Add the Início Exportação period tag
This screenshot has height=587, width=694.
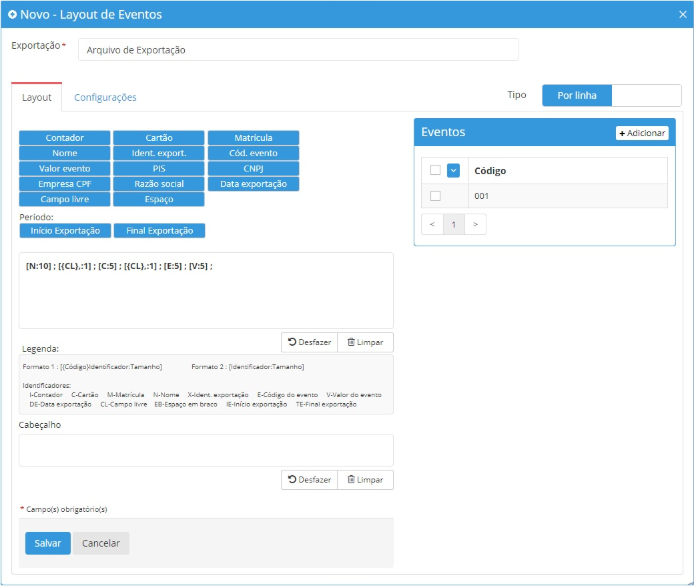click(x=65, y=231)
